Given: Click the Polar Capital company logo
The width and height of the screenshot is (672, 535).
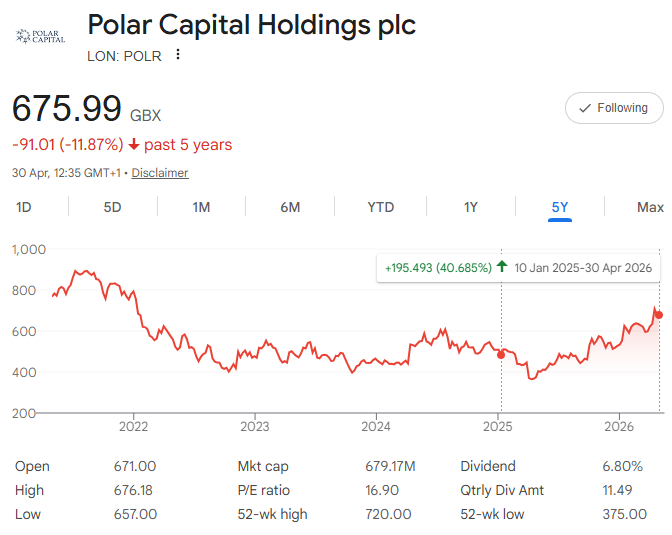Looking at the screenshot, I should coord(40,36).
